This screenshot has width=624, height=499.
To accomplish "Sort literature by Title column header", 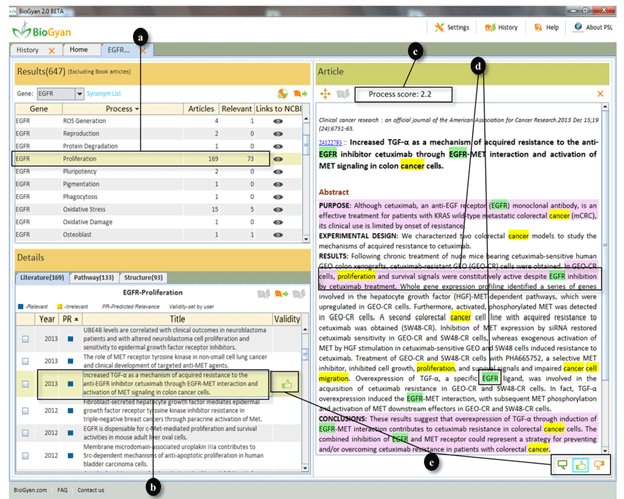I will [x=177, y=319].
